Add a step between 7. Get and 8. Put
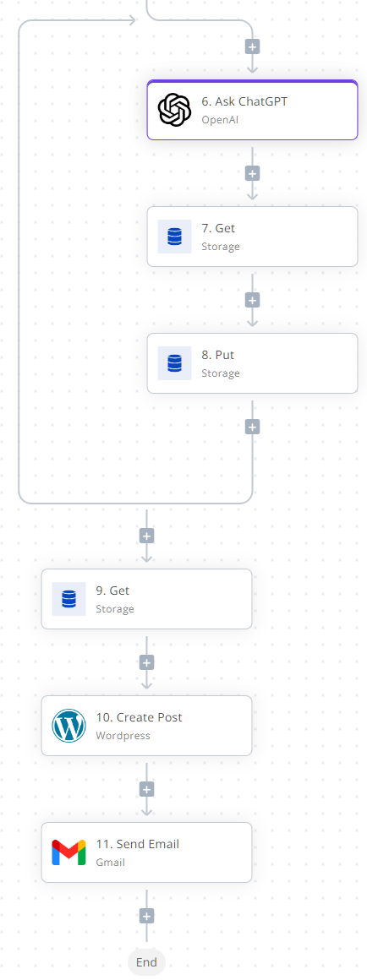Viewport: 367px width, 980px height. 253,300
